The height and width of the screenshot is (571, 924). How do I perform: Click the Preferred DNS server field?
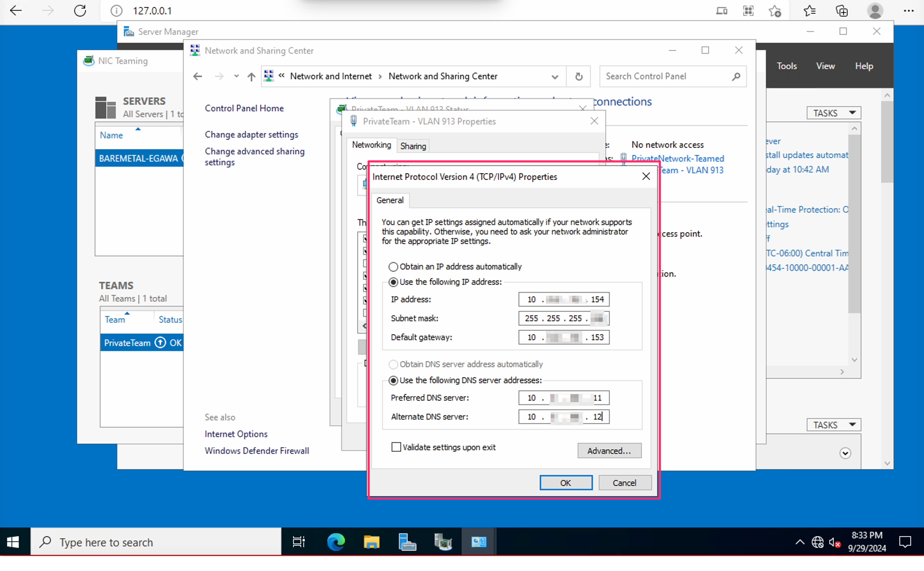point(563,398)
